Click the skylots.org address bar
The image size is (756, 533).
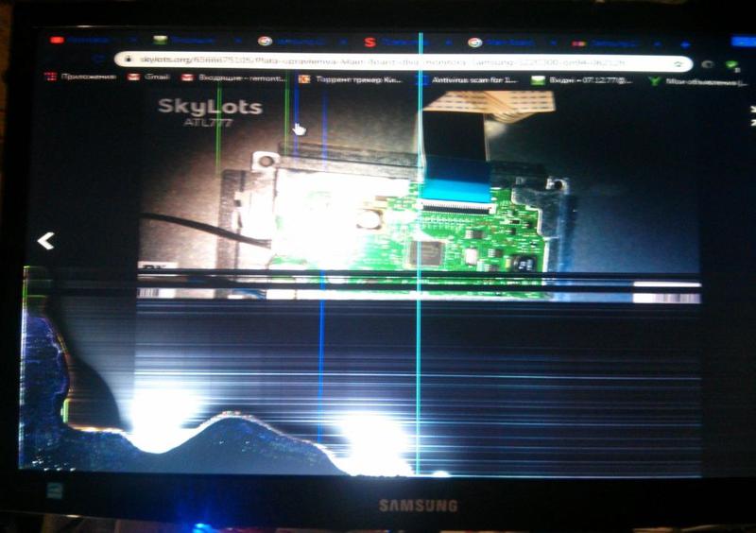click(397, 61)
